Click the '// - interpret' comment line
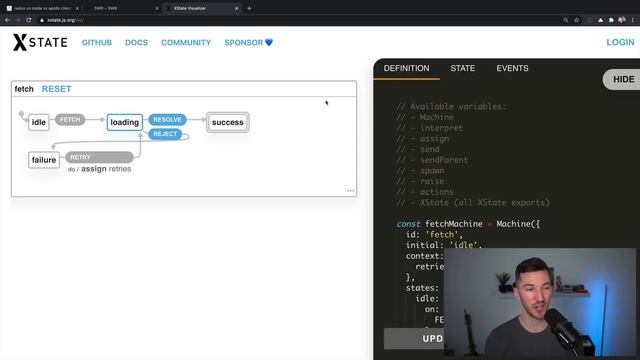The image size is (640, 360). [x=430, y=128]
